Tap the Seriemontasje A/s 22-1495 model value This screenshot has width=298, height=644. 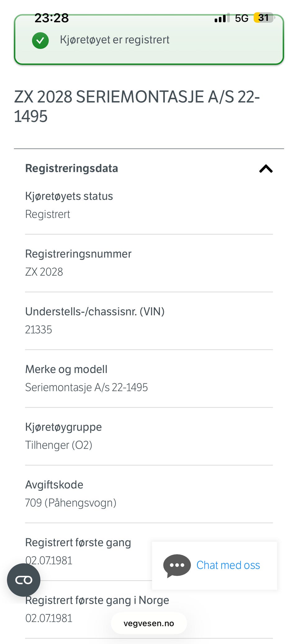tap(86, 387)
